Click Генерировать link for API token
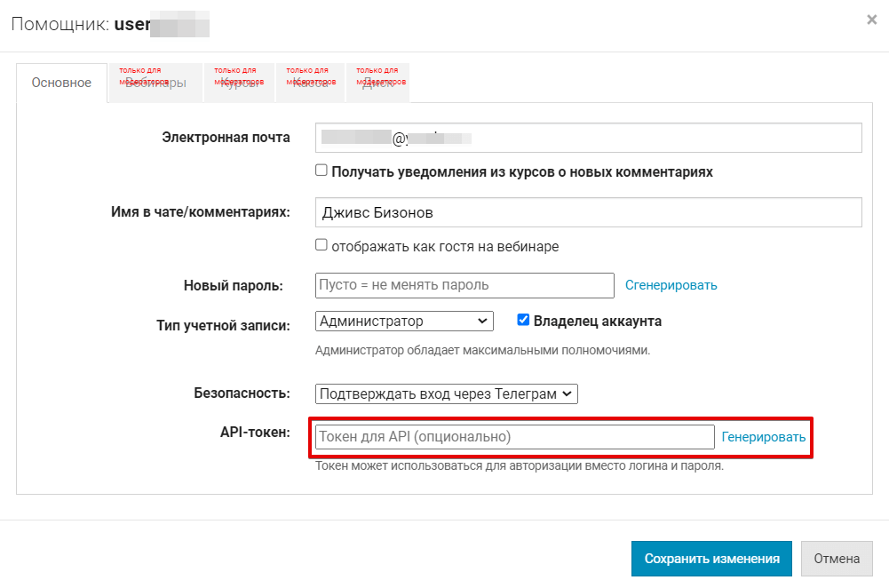Screen dimensions: 889x588 point(763,437)
